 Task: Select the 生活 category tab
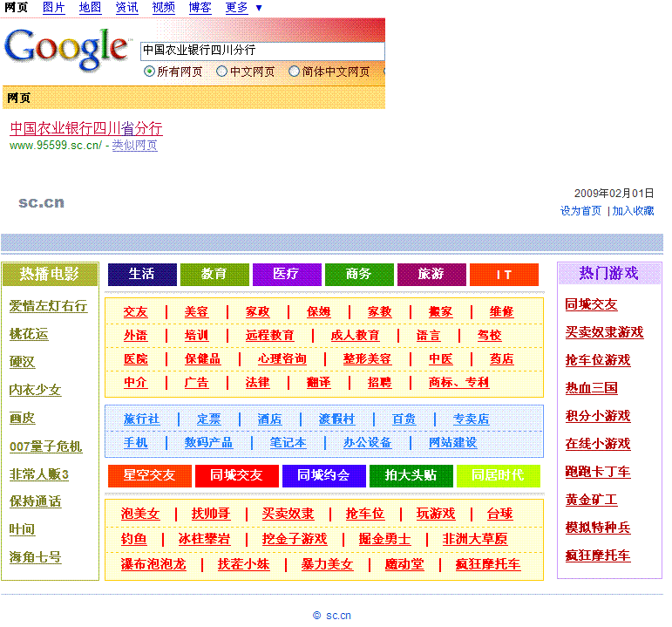pos(142,275)
